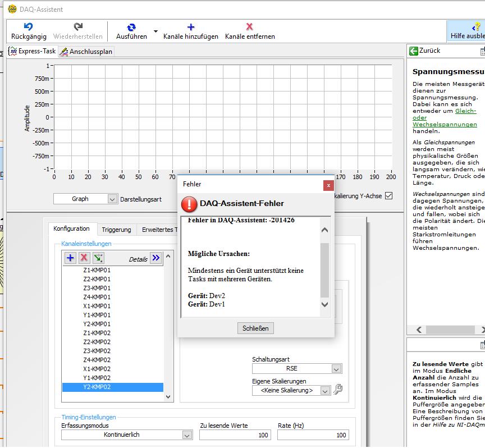Open the Graph Darstellungsart dropdown
Screen dimensions: 485x448
pos(112,199)
